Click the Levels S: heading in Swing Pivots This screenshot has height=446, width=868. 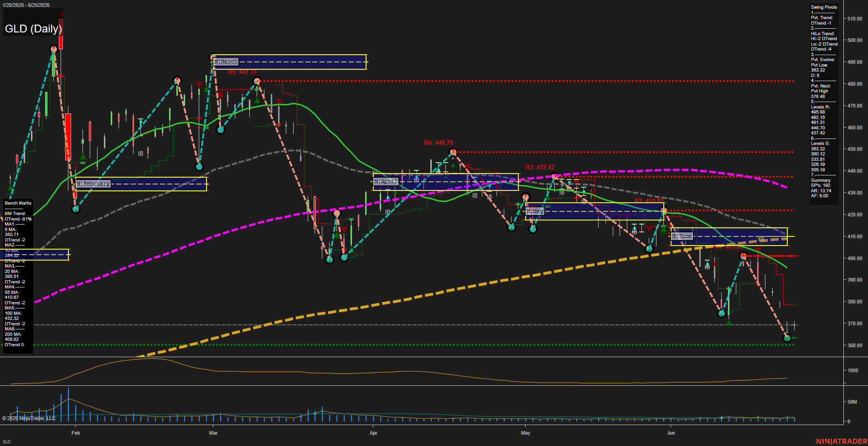820,144
